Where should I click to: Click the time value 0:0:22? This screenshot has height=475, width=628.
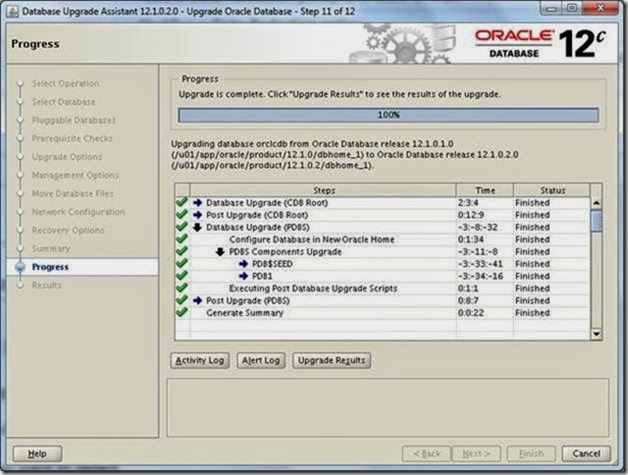click(x=471, y=313)
